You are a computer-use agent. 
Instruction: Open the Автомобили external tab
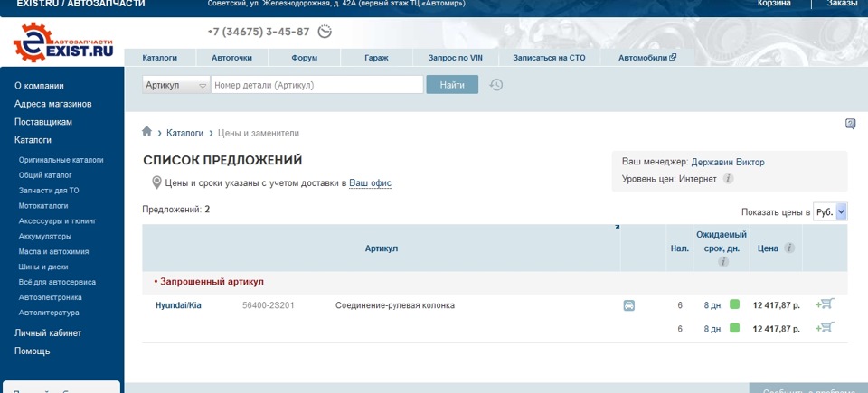[x=647, y=58]
